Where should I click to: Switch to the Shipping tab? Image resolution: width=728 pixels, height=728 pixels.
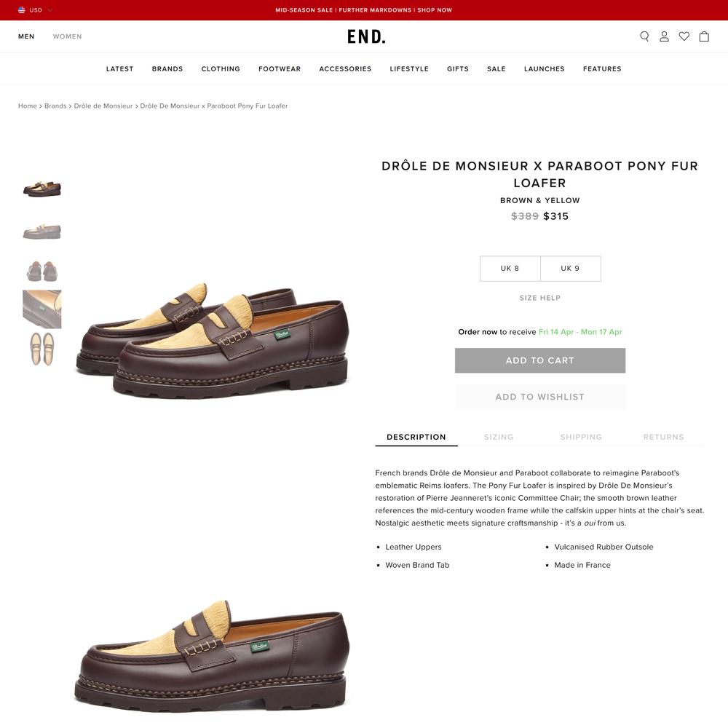pos(581,437)
